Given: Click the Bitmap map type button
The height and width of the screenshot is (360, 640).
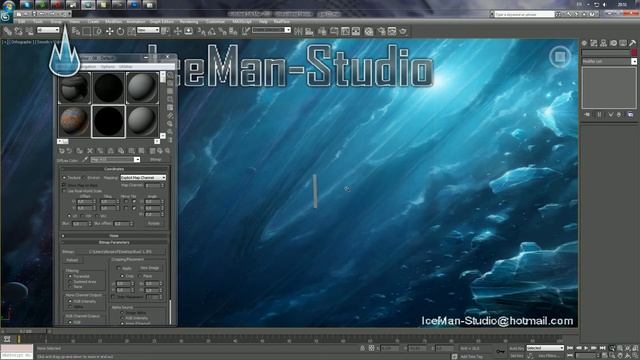Looking at the screenshot, I should point(155,160).
